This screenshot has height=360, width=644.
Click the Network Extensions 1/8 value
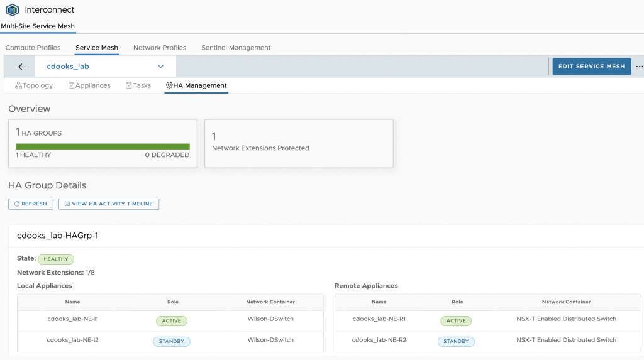(90, 273)
